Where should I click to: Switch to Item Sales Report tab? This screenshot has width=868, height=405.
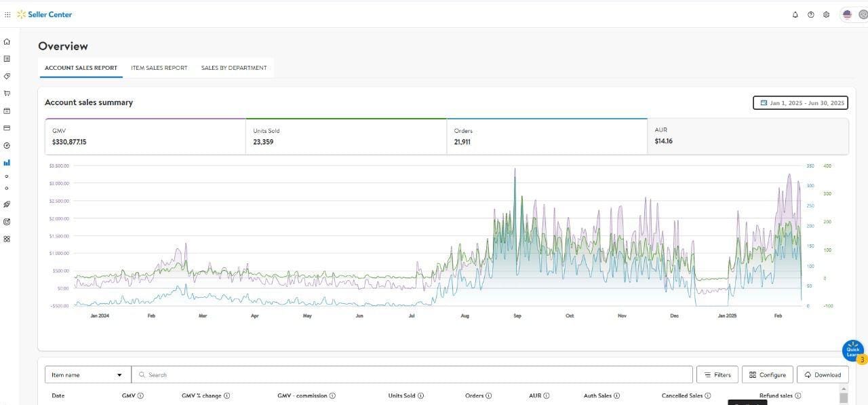click(159, 68)
